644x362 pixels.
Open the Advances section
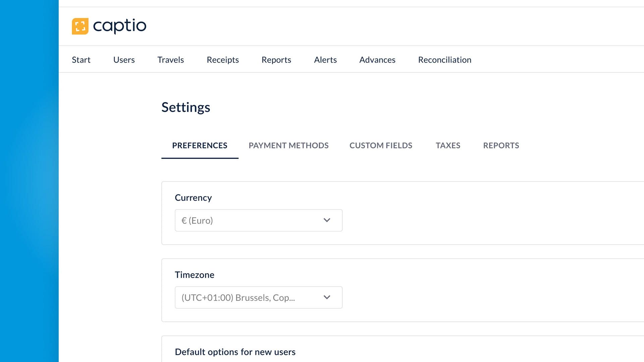pos(377,60)
